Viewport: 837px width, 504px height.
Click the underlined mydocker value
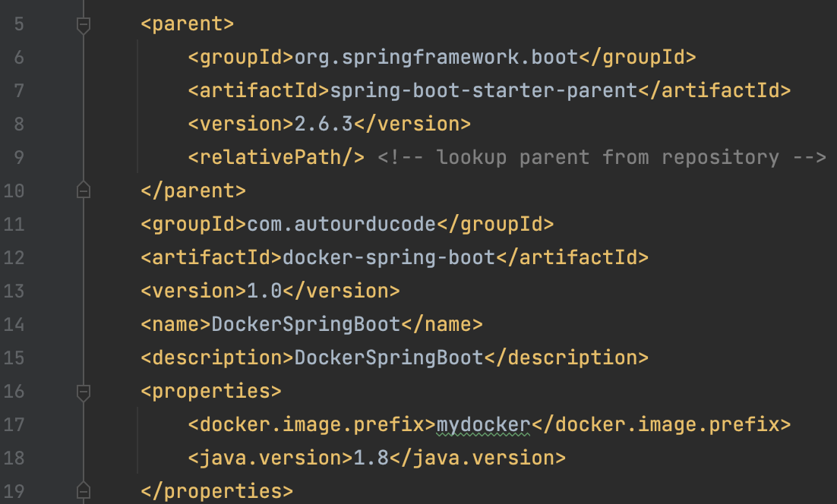click(483, 424)
